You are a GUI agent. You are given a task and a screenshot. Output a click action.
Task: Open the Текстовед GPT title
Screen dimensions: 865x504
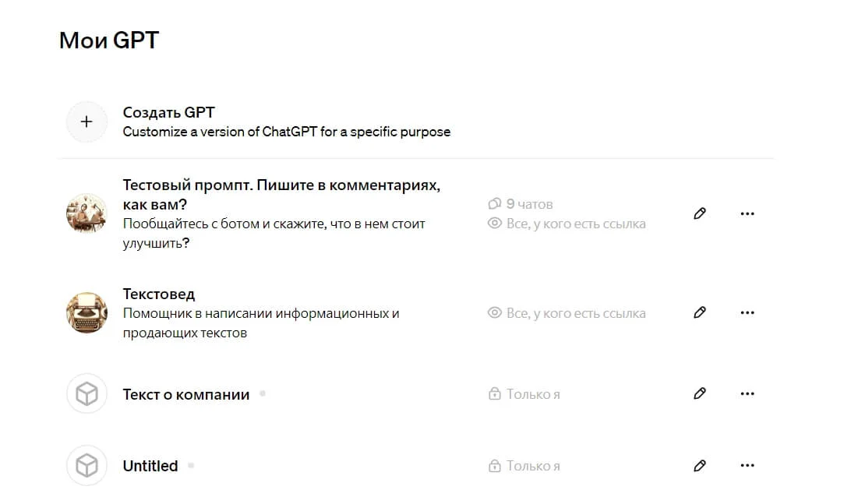click(159, 294)
